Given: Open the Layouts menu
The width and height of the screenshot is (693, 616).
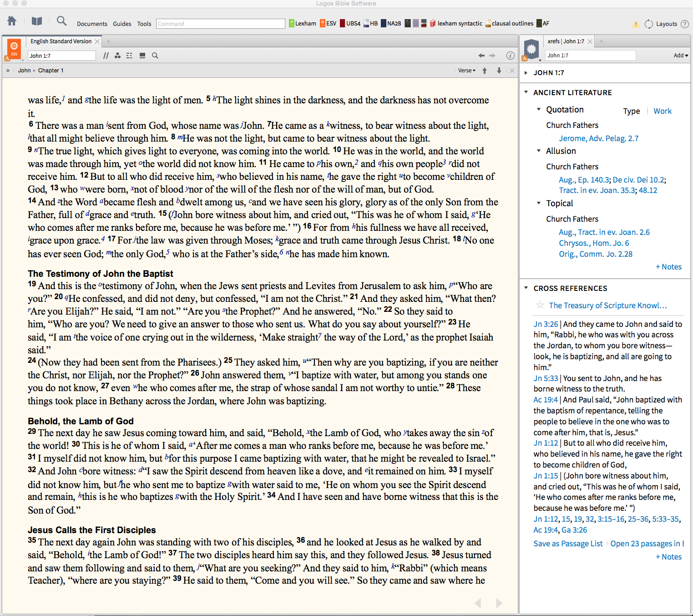Looking at the screenshot, I should pyautogui.click(x=667, y=24).
